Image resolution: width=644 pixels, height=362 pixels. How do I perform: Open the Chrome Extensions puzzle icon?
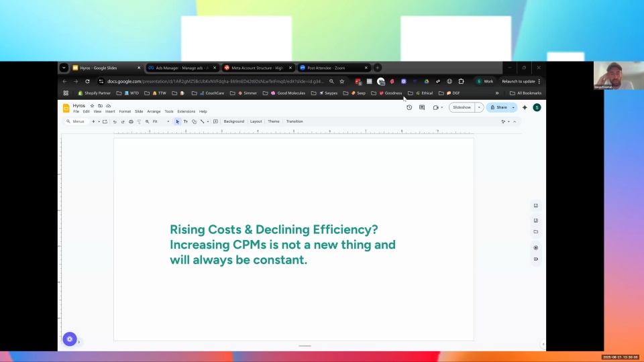[462, 81]
